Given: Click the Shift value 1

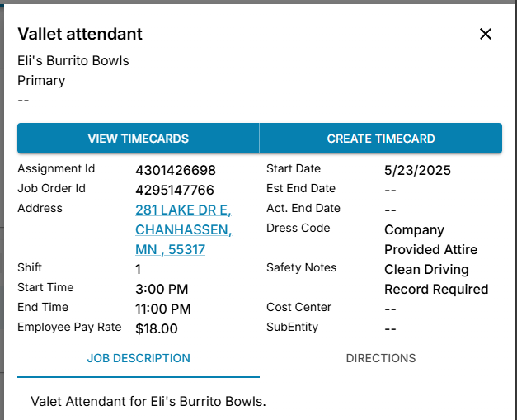Looking at the screenshot, I should [139, 269].
